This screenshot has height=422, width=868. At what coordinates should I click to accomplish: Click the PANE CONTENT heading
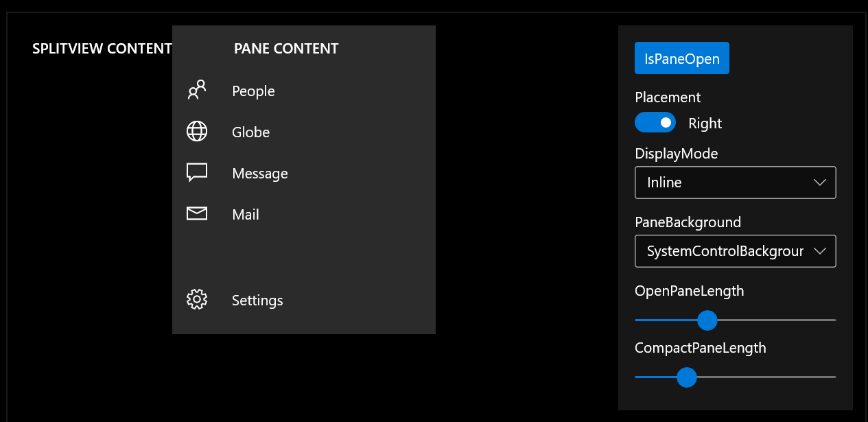click(286, 49)
